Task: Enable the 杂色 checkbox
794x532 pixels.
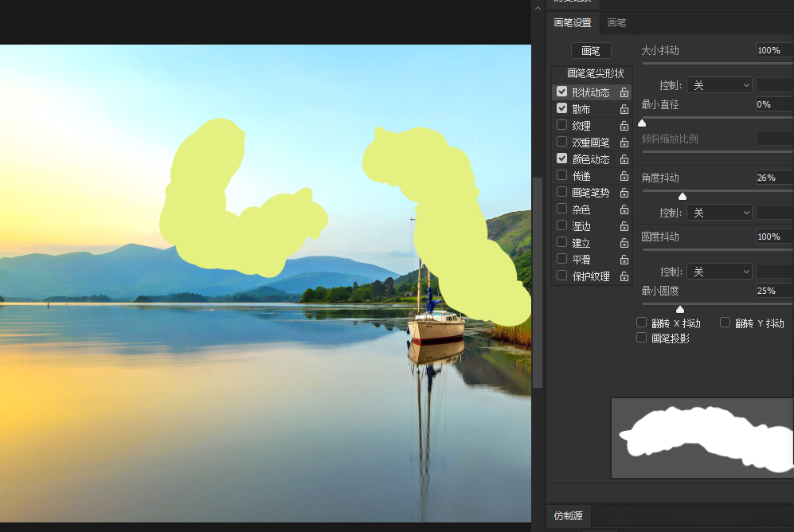Action: 561,208
